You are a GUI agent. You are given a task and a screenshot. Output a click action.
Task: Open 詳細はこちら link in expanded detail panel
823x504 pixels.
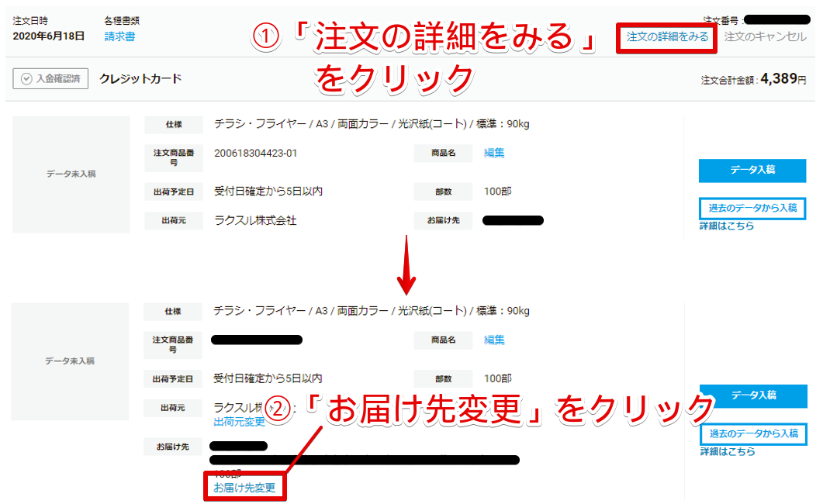(727, 451)
